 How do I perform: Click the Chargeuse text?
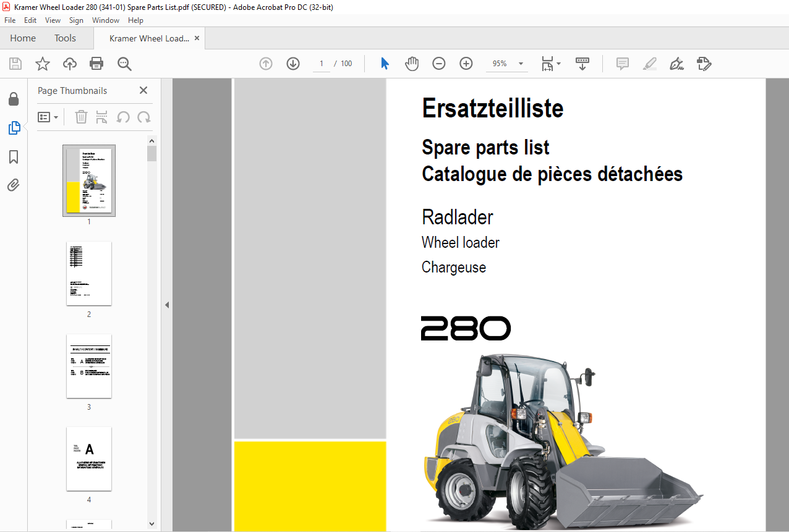[454, 268]
